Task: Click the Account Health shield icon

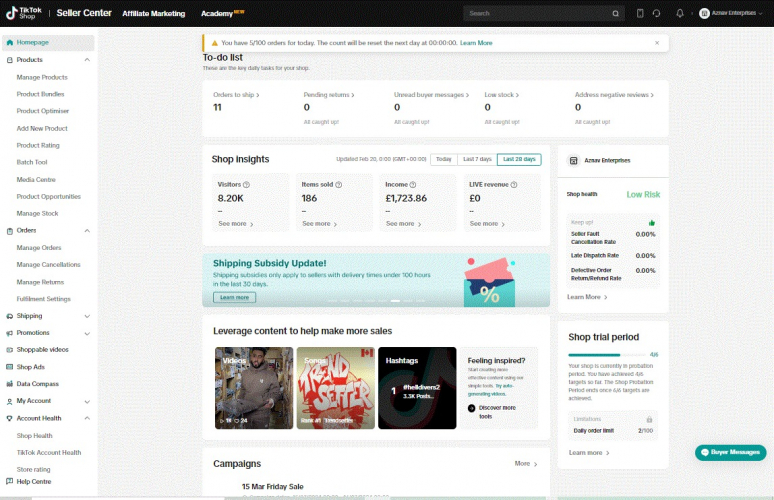Action: coord(9,418)
